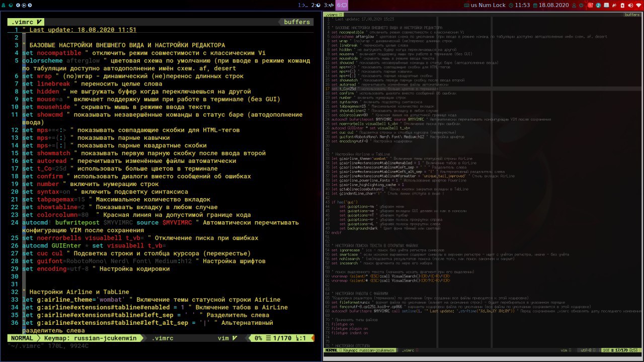Click 'set cuc cul' line in left Vim
This screenshot has width=644, height=362.
click(136, 253)
